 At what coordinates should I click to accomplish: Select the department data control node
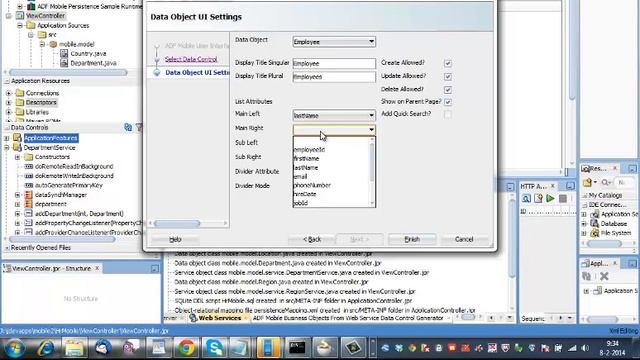pyautogui.click(x=51, y=204)
